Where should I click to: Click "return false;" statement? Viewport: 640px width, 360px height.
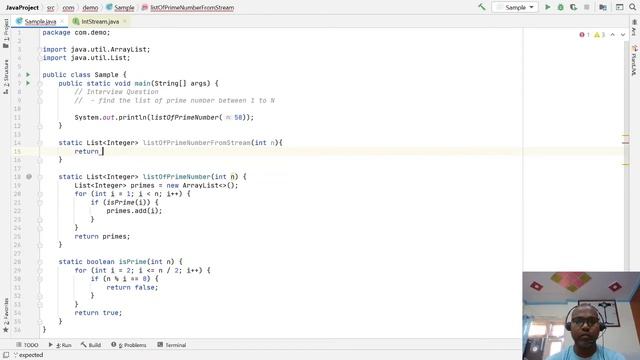click(x=132, y=287)
